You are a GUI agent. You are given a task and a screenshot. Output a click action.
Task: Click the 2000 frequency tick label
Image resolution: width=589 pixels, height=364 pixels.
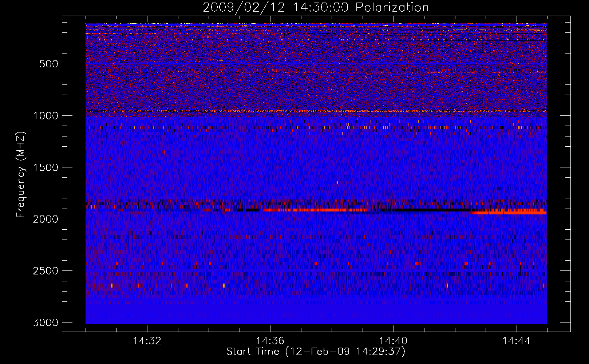coord(46,219)
